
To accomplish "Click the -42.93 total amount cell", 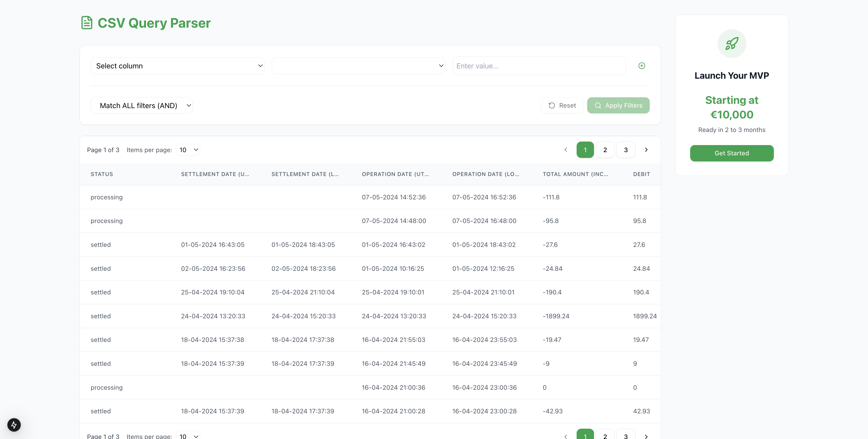I will [553, 411].
